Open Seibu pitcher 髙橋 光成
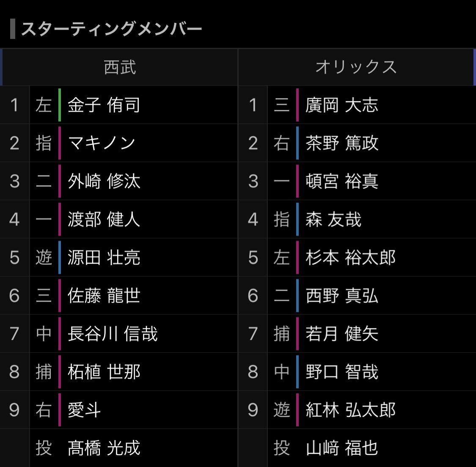The image size is (476, 467). (104, 448)
